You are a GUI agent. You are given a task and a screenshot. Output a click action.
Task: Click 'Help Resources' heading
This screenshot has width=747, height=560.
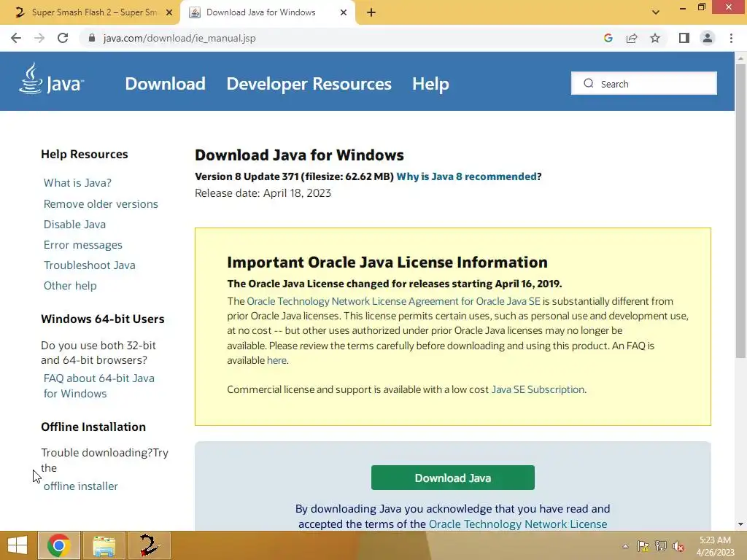coord(85,155)
